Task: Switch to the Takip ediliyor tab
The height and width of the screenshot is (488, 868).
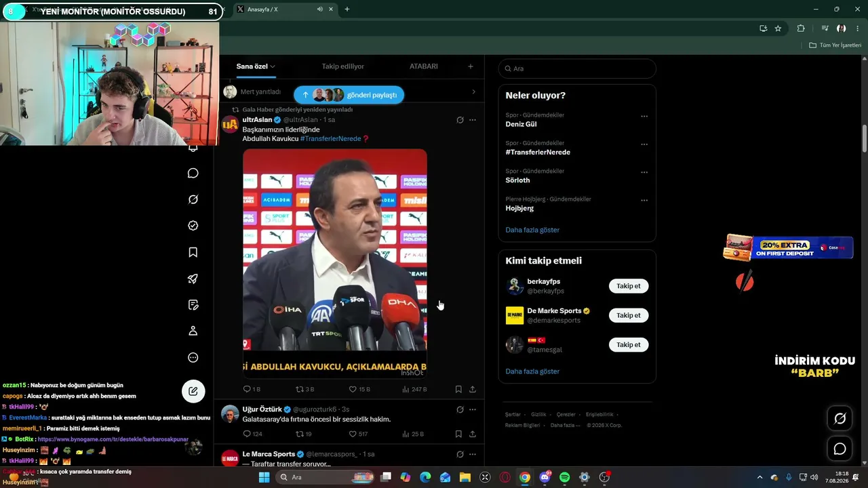Action: [343, 66]
